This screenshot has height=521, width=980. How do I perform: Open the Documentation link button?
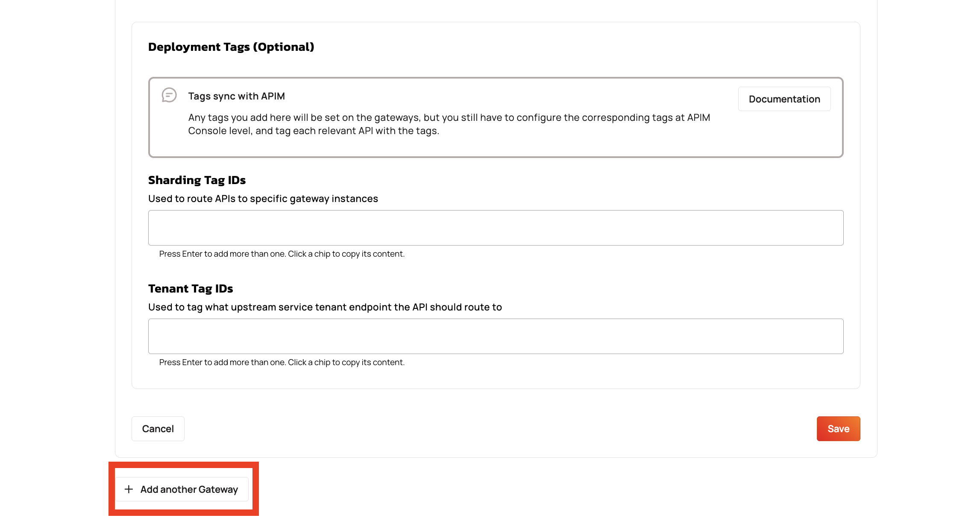[x=784, y=99]
